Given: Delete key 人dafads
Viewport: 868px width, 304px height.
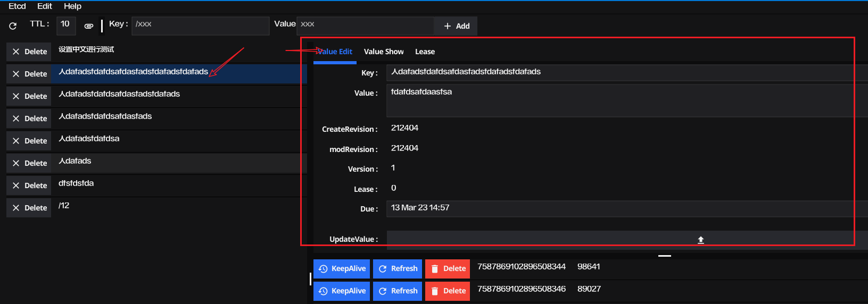Looking at the screenshot, I should tap(29, 163).
